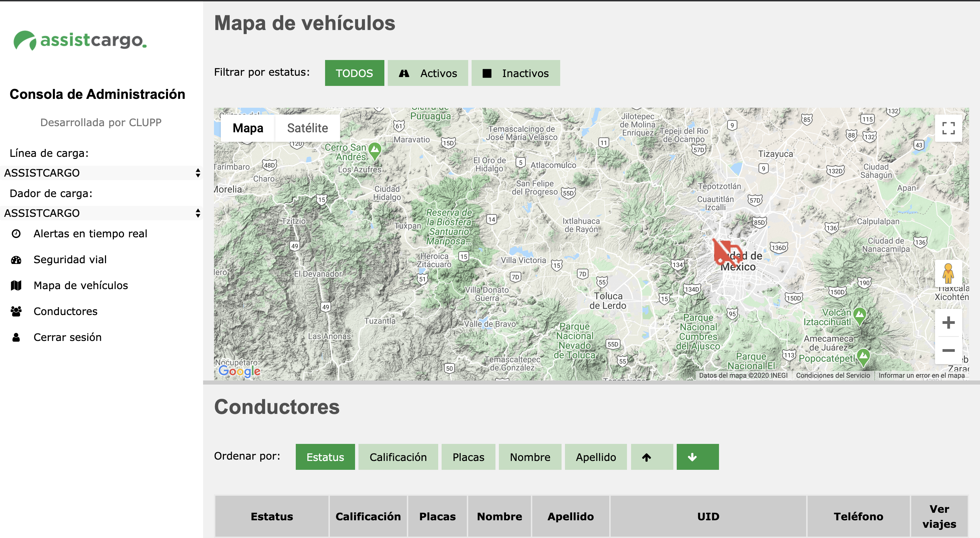
Task: Switch map to Satélite view
Action: [307, 128]
